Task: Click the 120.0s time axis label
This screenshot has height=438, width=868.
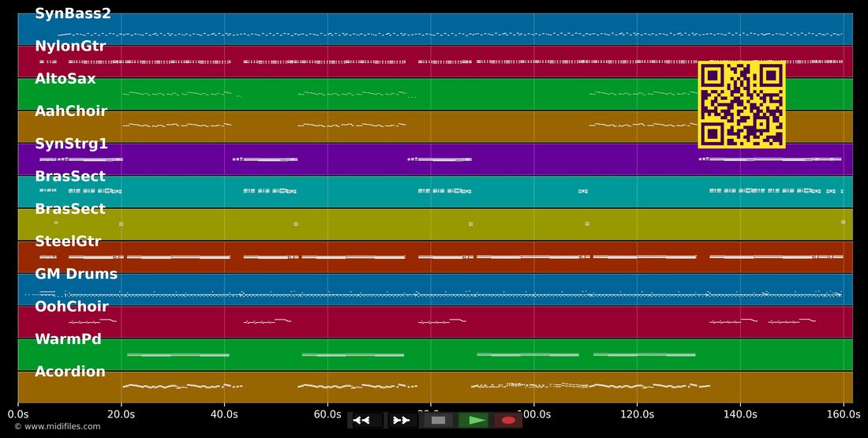Action: (637, 414)
